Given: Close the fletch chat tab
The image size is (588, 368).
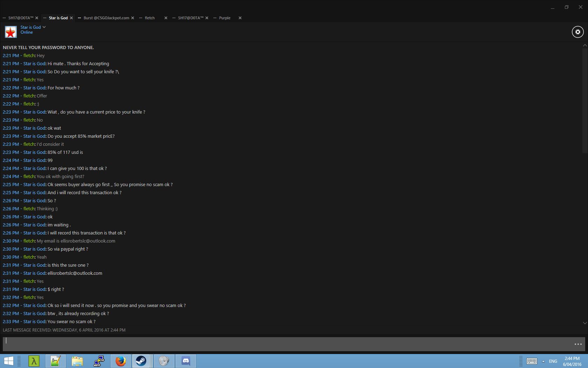Looking at the screenshot, I should [166, 18].
